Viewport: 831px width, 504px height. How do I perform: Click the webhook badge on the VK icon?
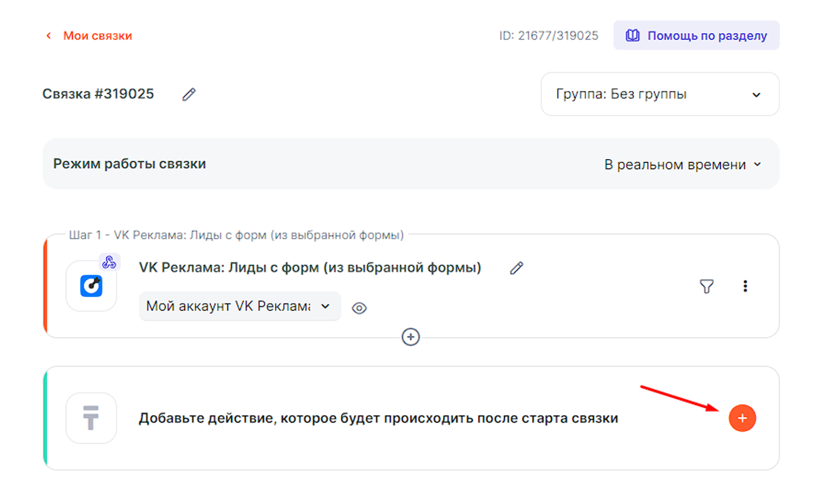tap(109, 263)
